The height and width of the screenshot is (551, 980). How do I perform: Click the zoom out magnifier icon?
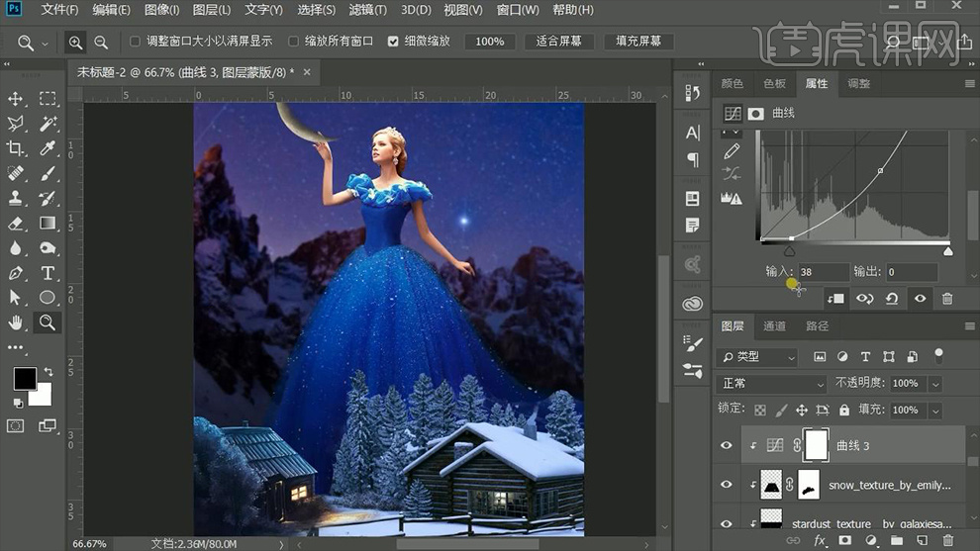[x=101, y=43]
